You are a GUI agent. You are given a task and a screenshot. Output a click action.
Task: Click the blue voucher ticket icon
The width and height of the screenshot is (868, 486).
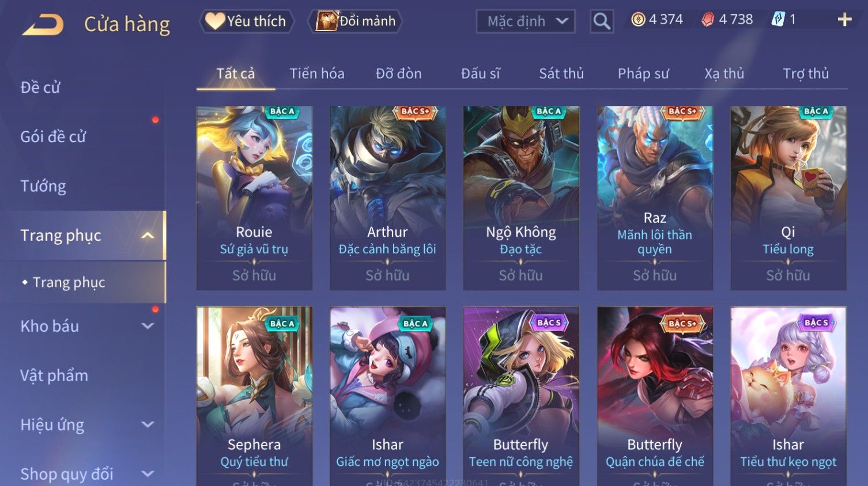[778, 20]
